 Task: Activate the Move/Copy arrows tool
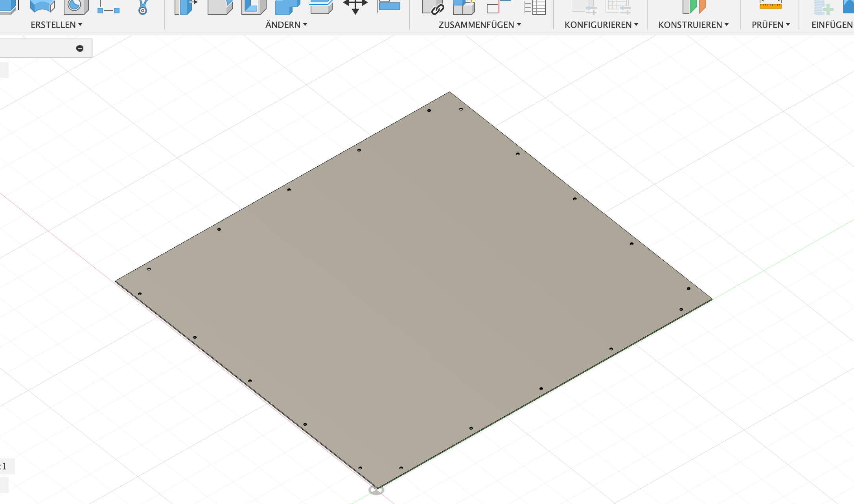pyautogui.click(x=355, y=6)
